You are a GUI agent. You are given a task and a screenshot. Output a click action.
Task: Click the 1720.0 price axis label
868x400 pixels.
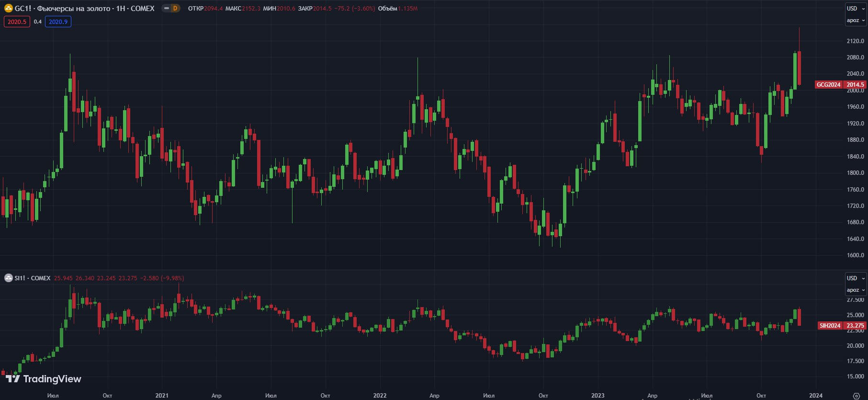[x=855, y=206]
